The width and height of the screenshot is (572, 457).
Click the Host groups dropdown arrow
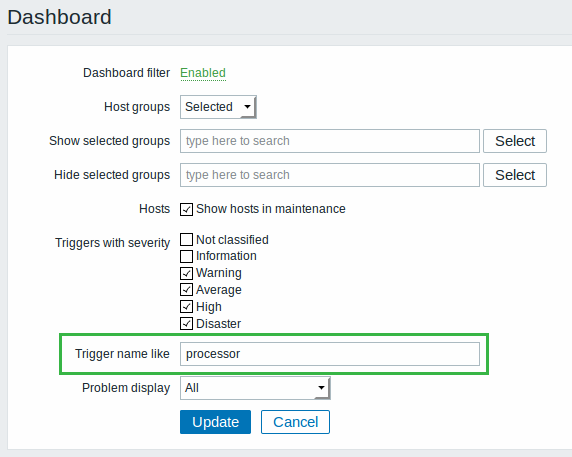[x=247, y=107]
